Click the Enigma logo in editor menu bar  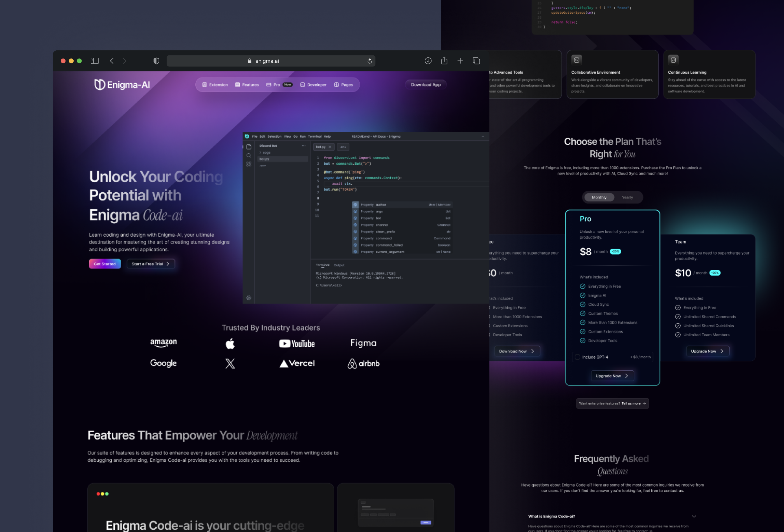(x=247, y=136)
